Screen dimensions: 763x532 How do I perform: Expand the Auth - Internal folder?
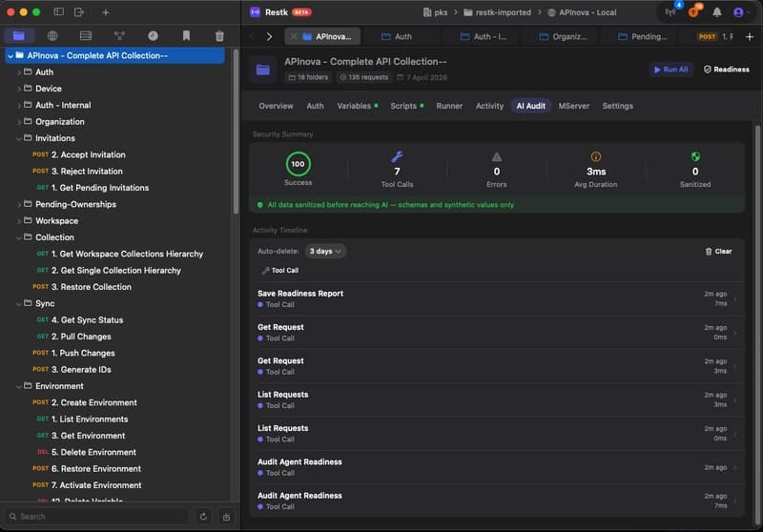pos(19,105)
